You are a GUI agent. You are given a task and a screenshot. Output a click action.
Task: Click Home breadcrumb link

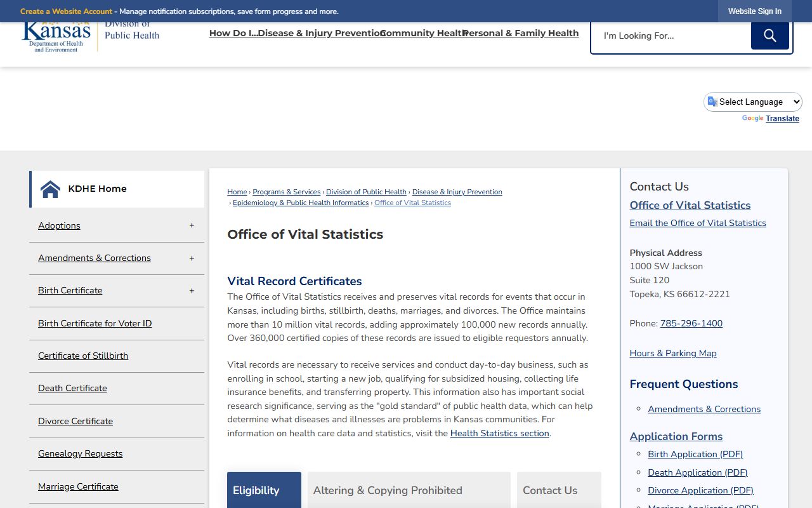point(237,192)
